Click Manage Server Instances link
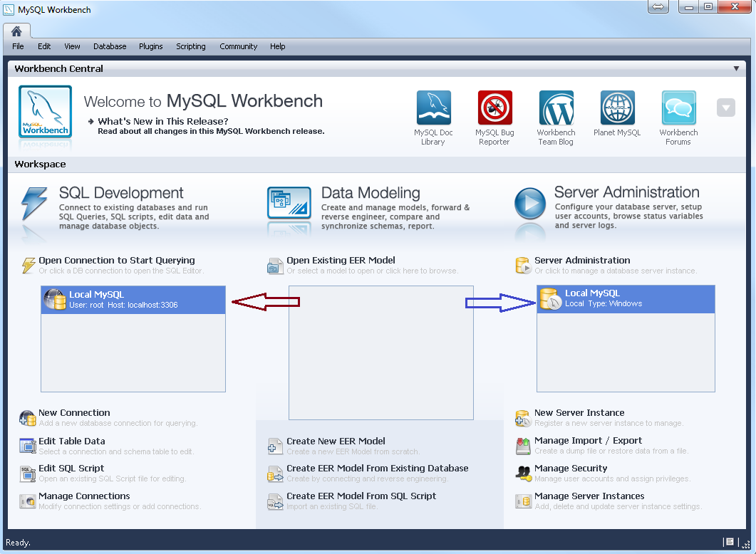This screenshot has height=554, width=756. [x=589, y=496]
